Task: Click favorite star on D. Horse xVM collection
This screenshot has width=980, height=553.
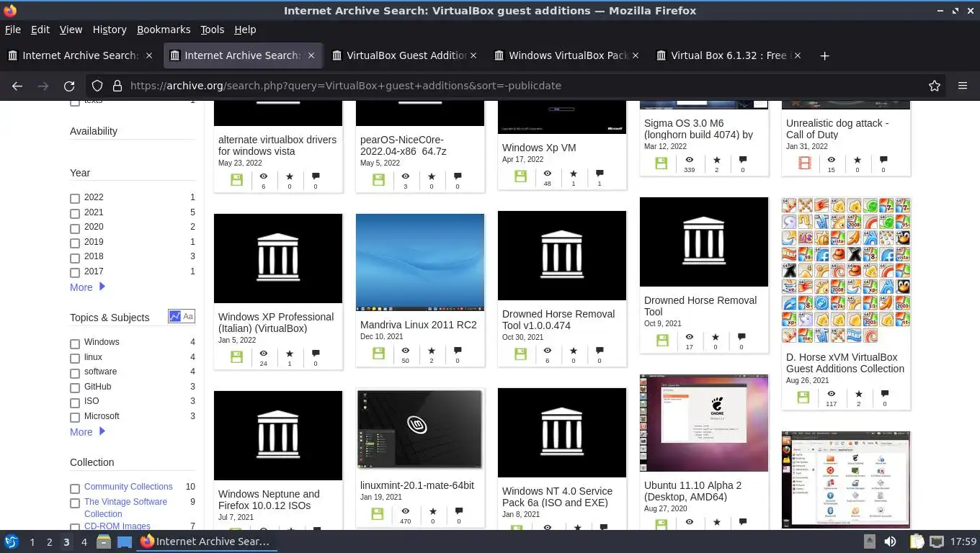Action: click(859, 394)
